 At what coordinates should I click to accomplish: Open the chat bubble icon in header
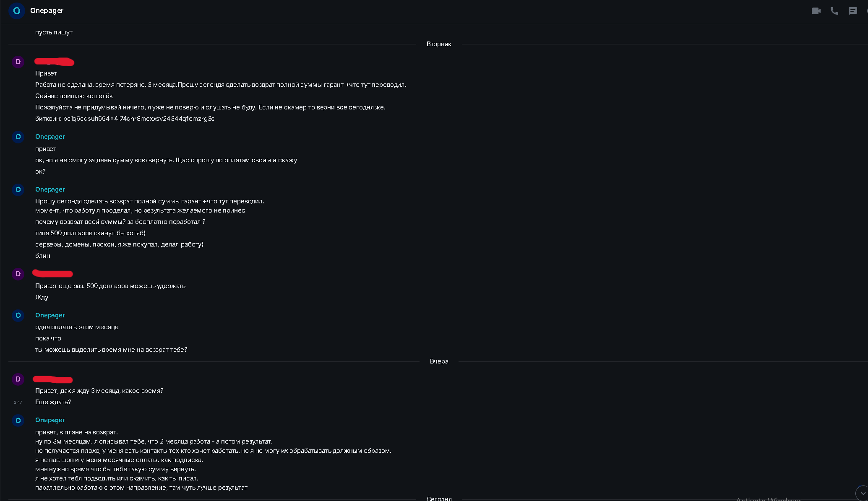point(852,11)
